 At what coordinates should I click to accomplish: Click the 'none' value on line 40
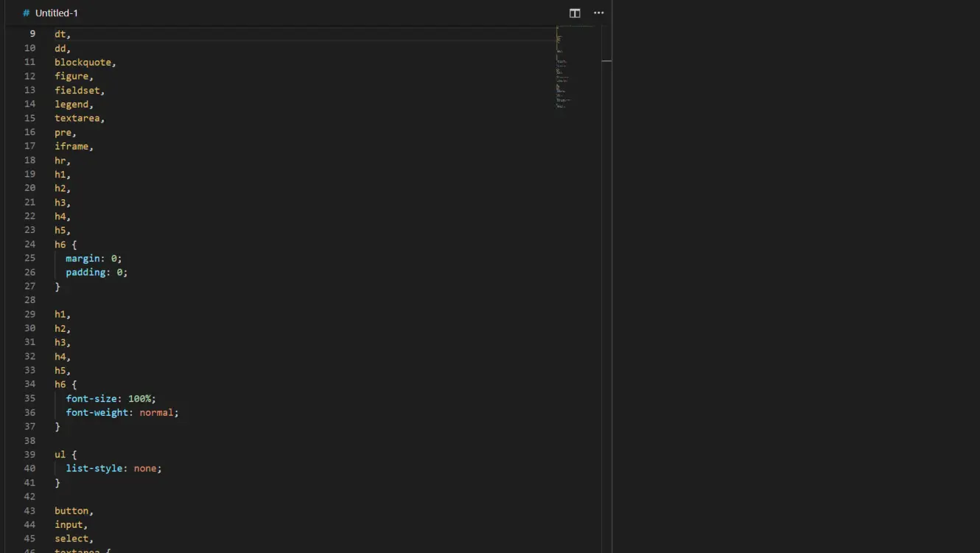145,468
